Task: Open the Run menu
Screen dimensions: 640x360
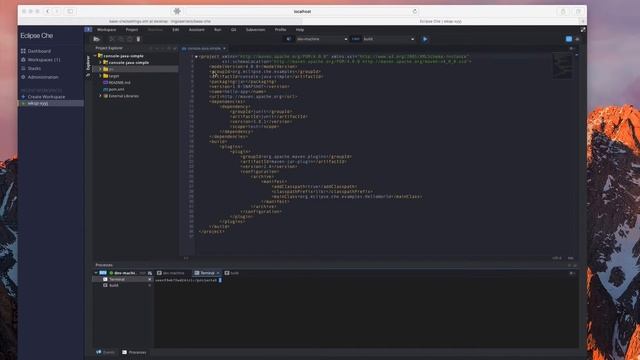Action: [218, 30]
